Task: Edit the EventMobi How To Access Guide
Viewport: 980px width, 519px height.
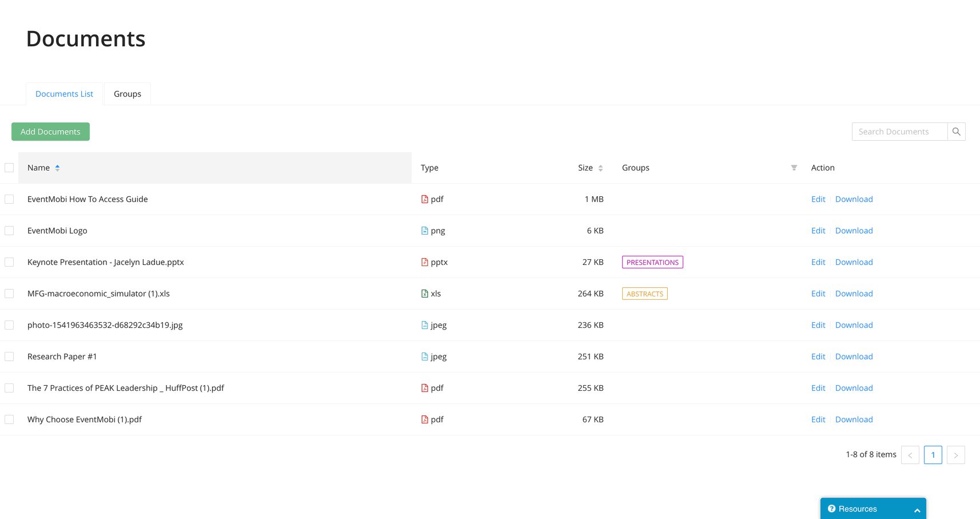Action: [818, 199]
